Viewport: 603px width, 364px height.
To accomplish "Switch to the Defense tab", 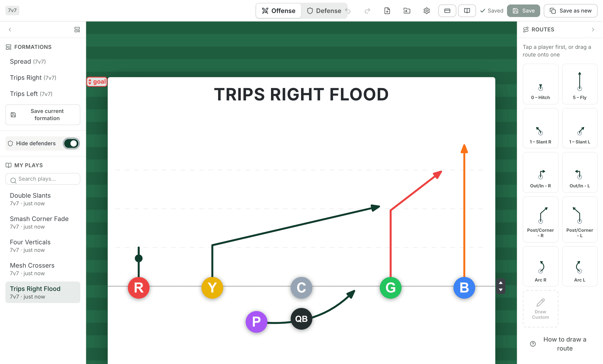I will 324,11.
